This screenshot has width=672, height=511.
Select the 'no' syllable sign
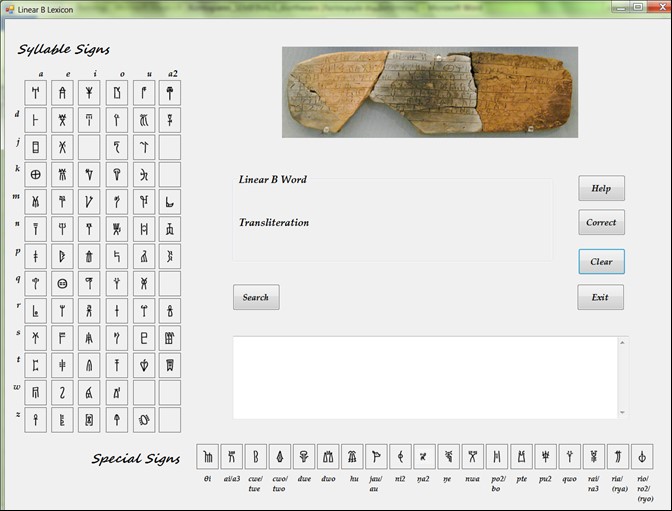click(x=117, y=229)
